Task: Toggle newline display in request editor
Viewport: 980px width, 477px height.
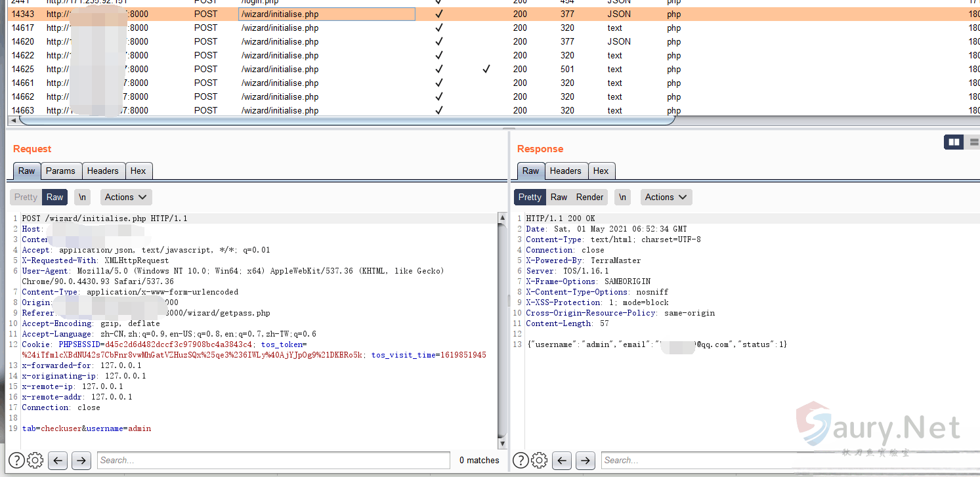Action: coord(82,197)
